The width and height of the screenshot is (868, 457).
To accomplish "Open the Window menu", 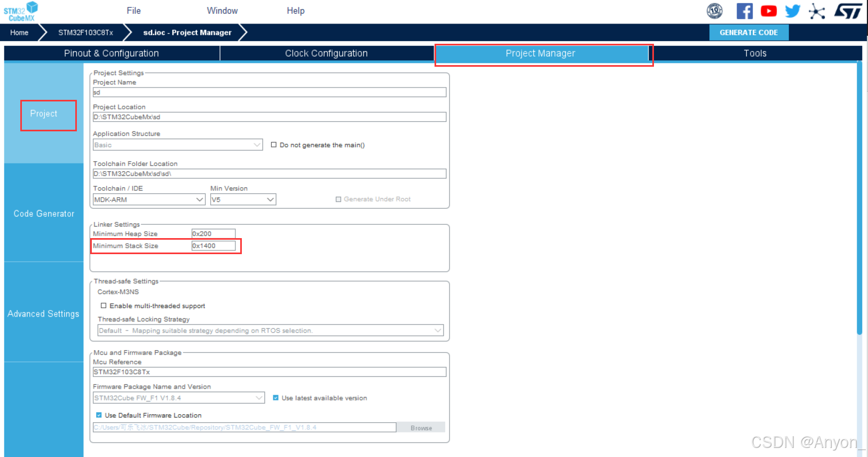I will click(222, 11).
